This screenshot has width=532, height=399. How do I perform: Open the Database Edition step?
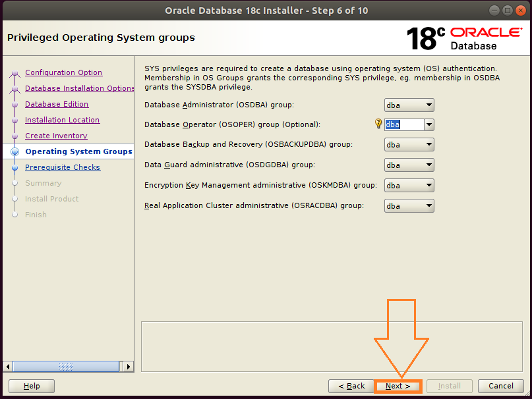[57, 104]
